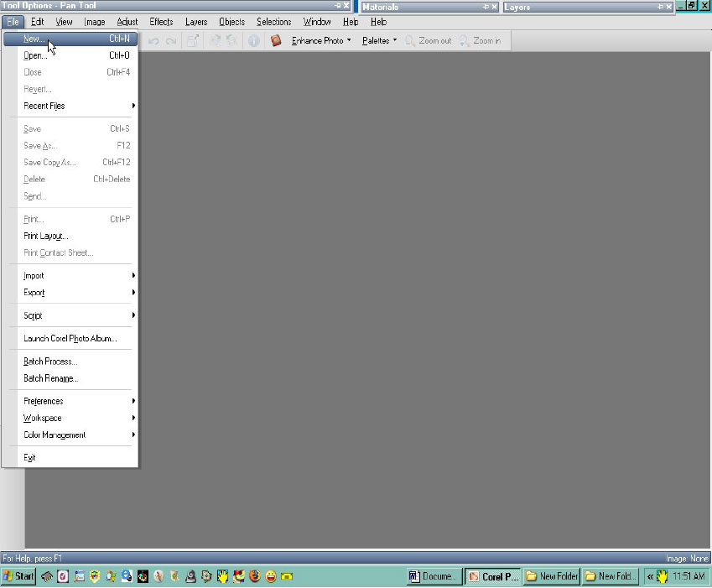This screenshot has height=588, width=712.
Task: Click the rotate clockwise icon in toolbar
Action: point(216,41)
